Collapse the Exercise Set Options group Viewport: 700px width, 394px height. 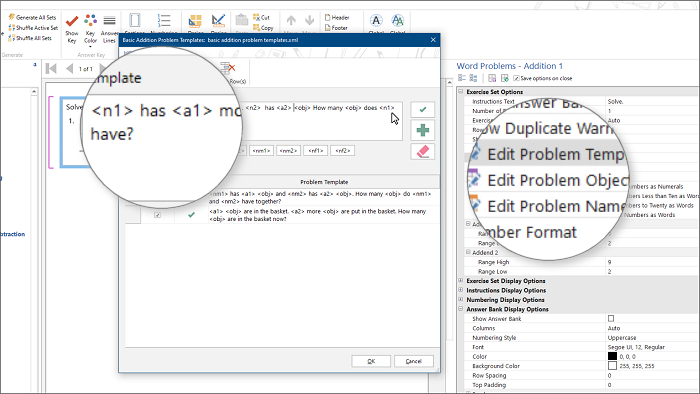(461, 91)
